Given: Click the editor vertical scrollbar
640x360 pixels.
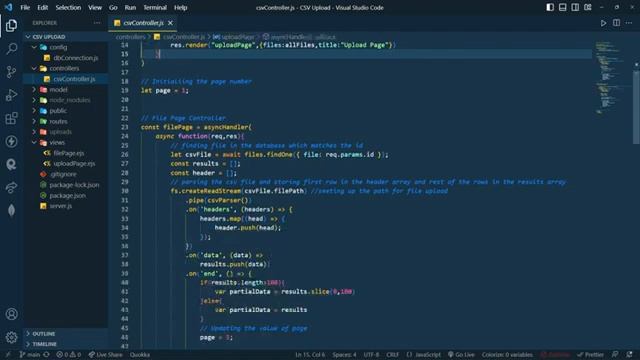Looking at the screenshot, I should click(x=636, y=107).
